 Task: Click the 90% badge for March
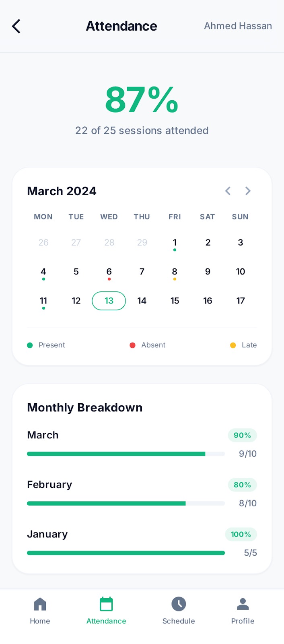point(242,435)
